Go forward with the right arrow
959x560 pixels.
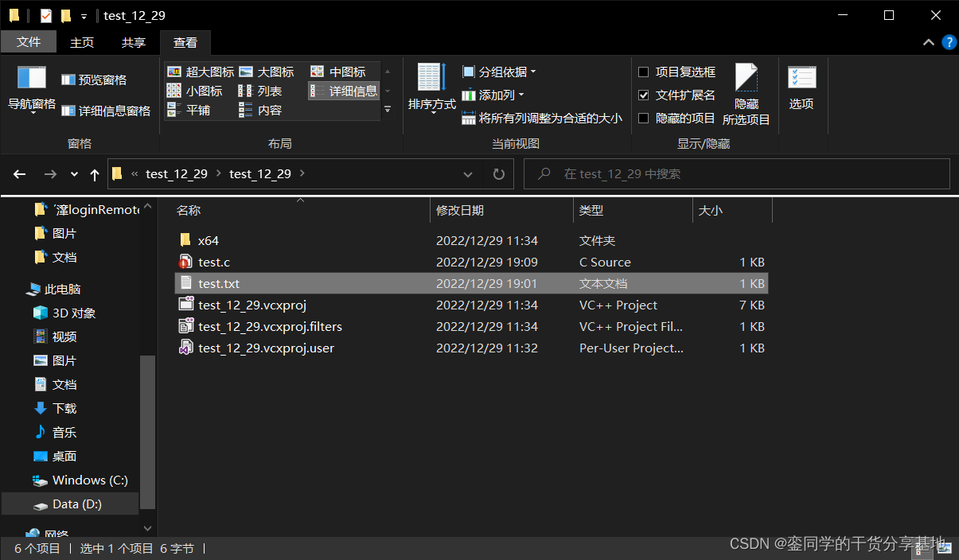pos(50,174)
